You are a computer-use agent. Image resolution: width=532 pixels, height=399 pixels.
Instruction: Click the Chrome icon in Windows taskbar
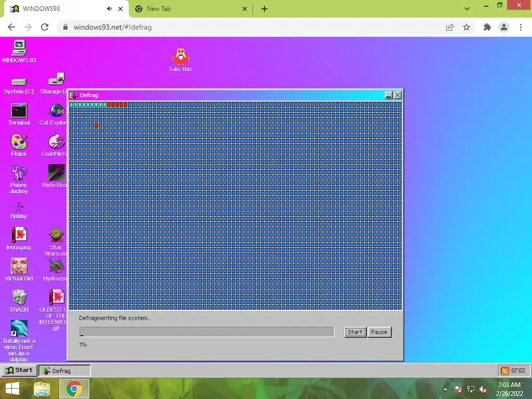pos(74,389)
